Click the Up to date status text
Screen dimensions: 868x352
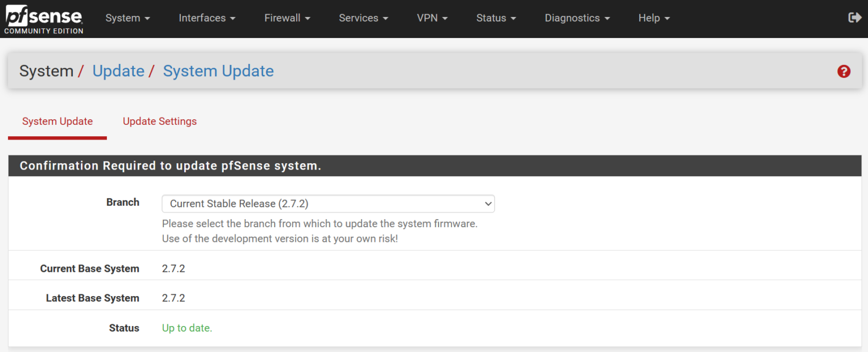coord(186,328)
